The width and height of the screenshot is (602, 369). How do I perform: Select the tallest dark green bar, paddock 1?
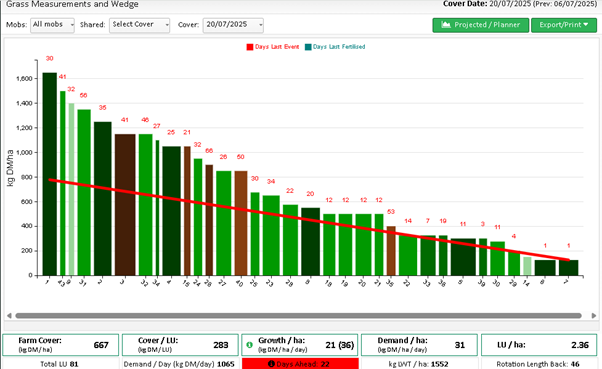[x=50, y=174]
